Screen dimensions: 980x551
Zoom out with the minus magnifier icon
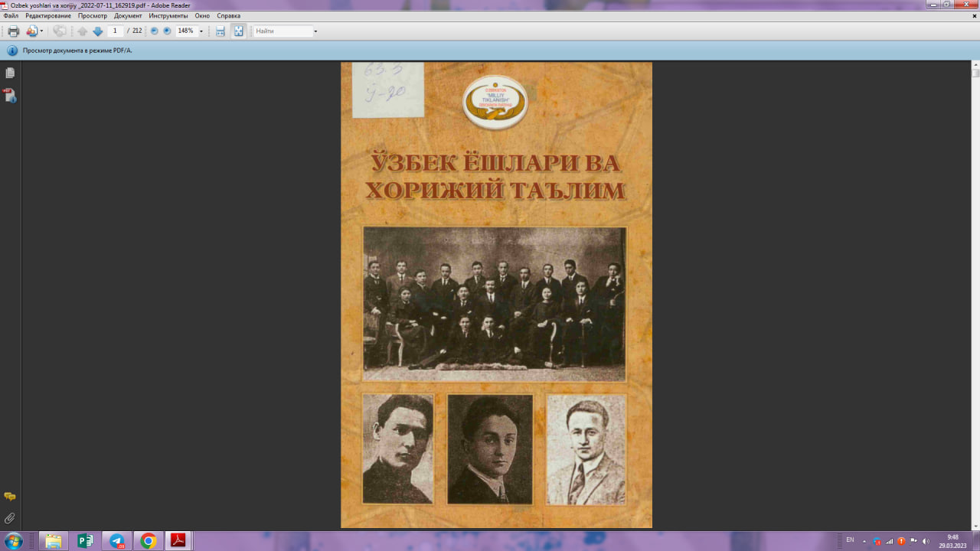point(153,31)
